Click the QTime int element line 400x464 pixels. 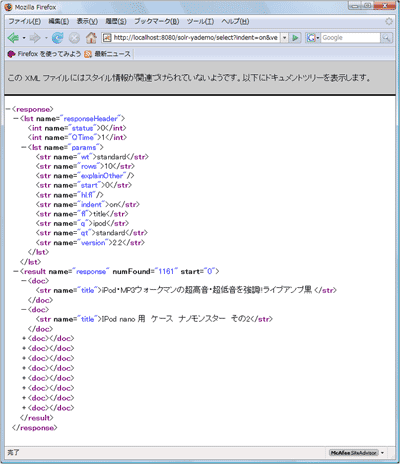(x=77, y=137)
